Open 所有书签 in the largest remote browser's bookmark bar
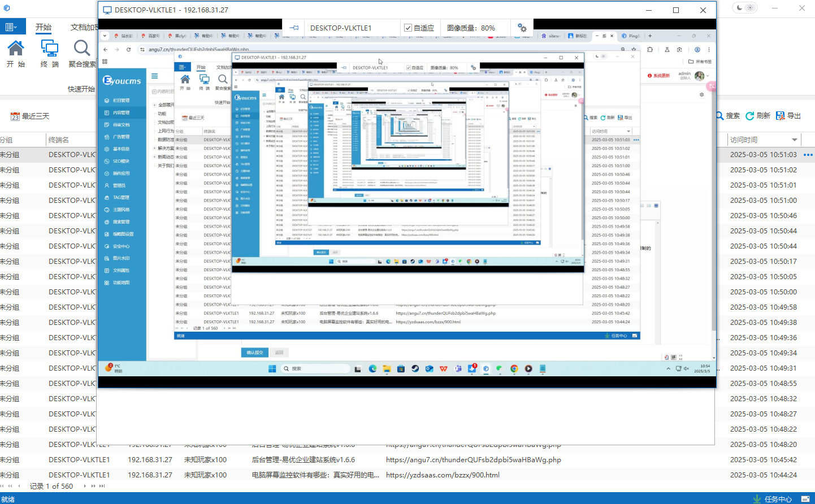The image size is (815, 504). click(x=700, y=62)
